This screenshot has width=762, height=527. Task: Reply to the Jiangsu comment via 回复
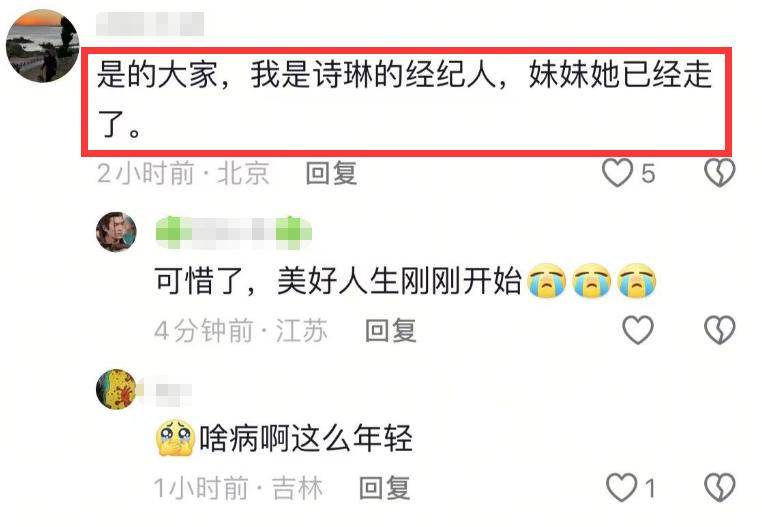(x=391, y=331)
